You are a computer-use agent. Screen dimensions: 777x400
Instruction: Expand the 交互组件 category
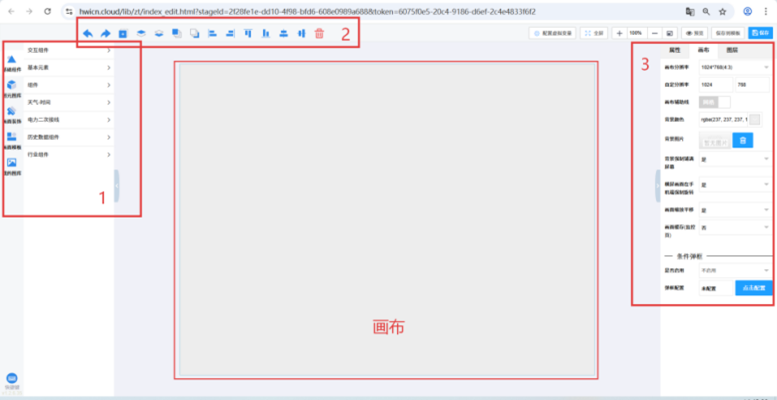click(x=67, y=49)
